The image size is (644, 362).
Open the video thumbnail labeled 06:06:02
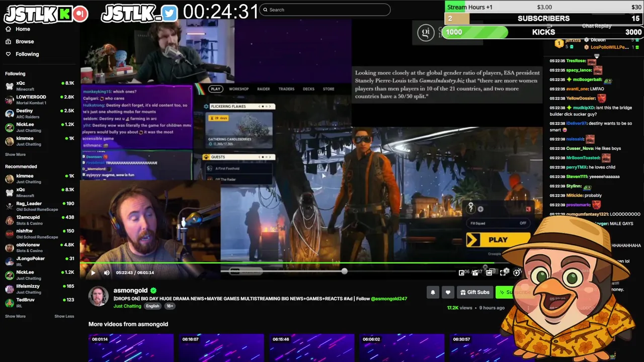402,348
